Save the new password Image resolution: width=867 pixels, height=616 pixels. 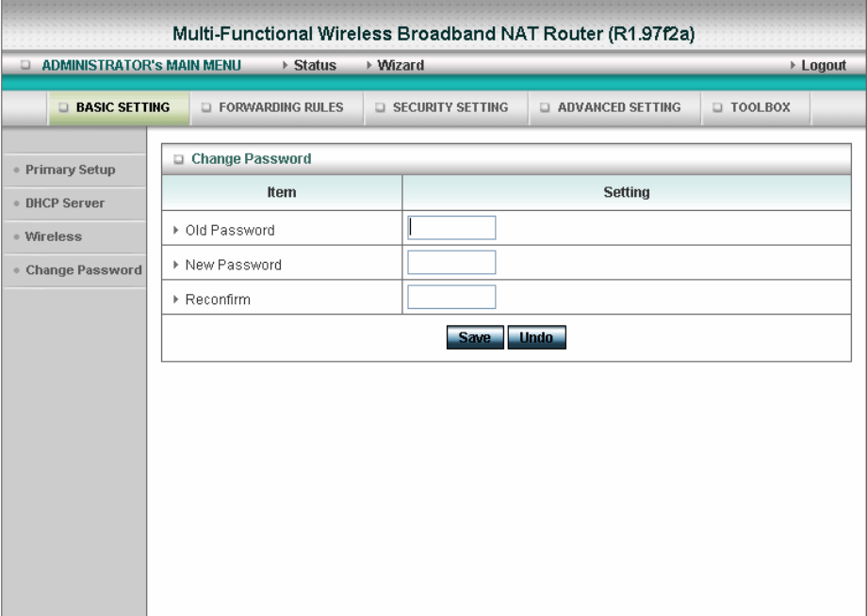click(475, 337)
